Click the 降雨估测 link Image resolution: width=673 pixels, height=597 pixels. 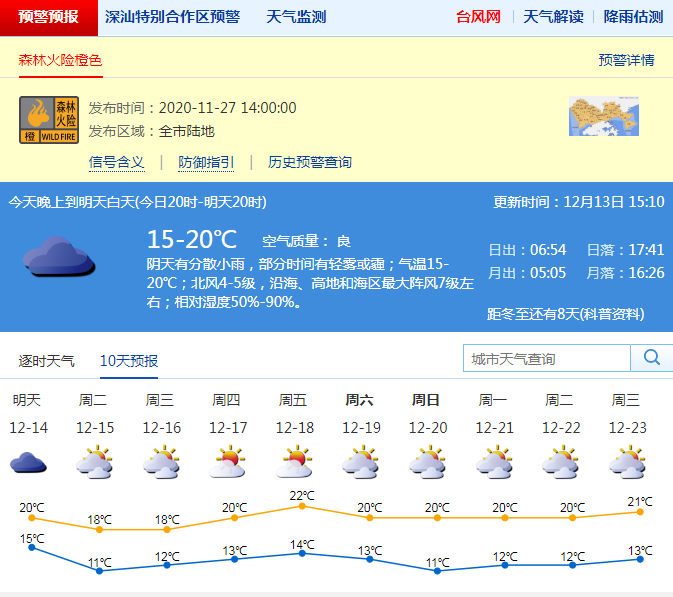click(633, 17)
